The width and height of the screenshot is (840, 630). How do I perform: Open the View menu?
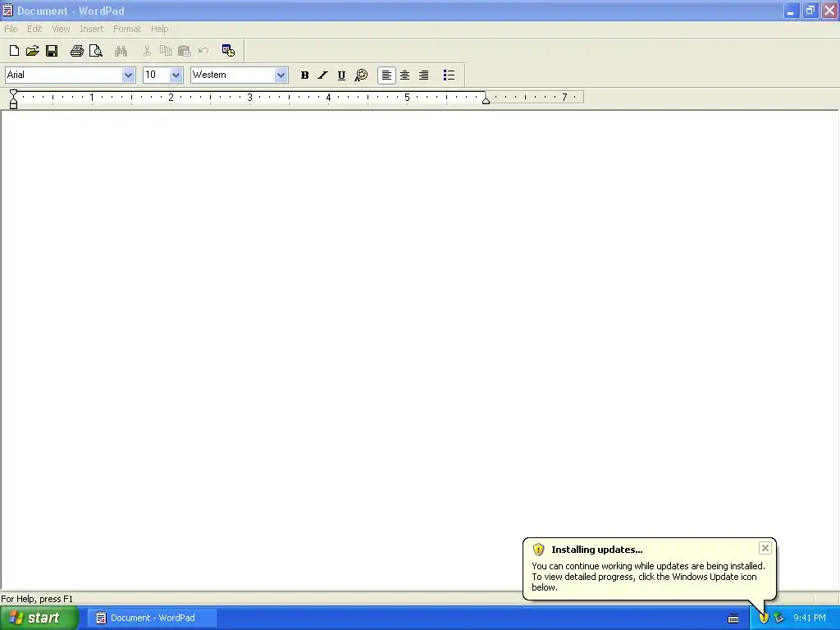[x=61, y=29]
